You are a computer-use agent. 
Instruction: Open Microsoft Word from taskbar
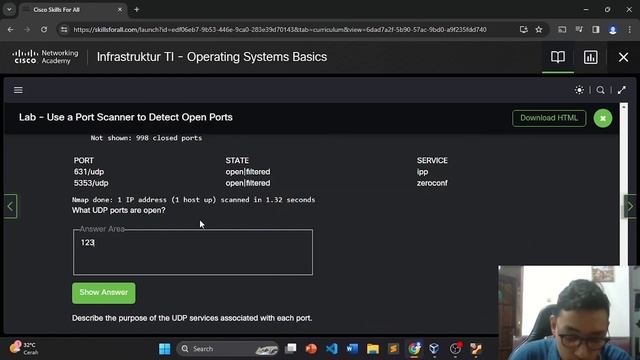[352, 349]
